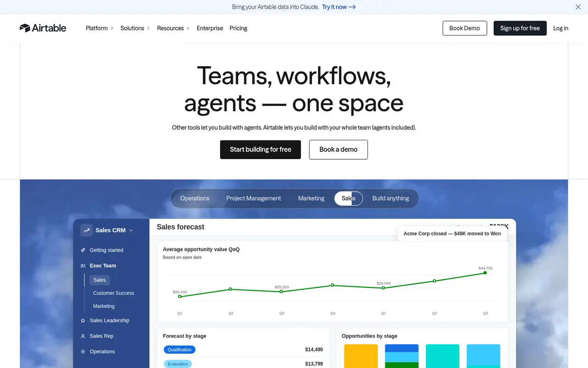Click the $44,755 data point on chart
Screen dimensions: 588x368
point(485,273)
